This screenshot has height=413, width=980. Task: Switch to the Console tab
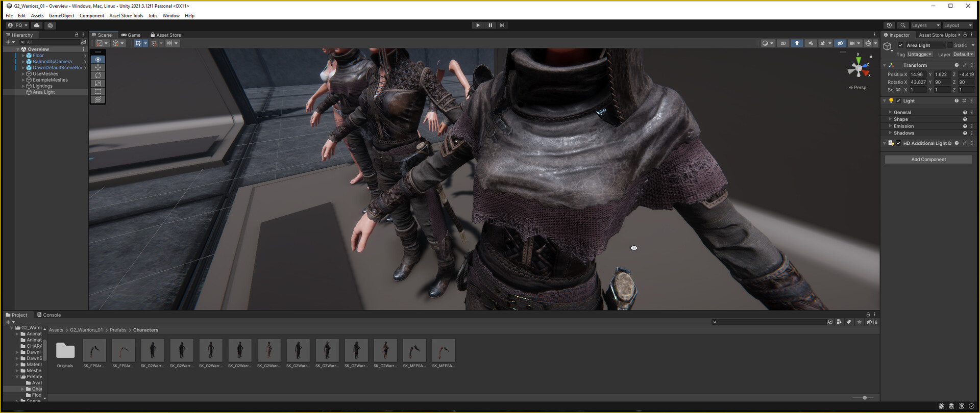pyautogui.click(x=49, y=315)
